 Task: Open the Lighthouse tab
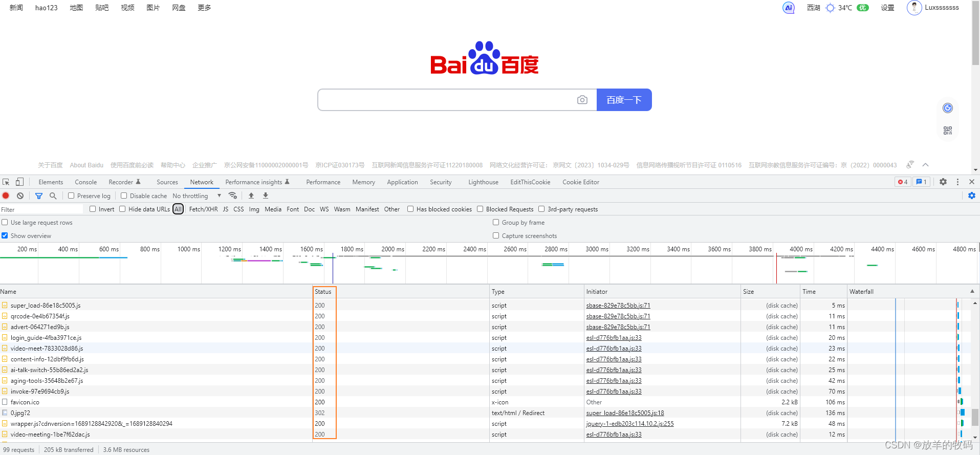click(483, 182)
